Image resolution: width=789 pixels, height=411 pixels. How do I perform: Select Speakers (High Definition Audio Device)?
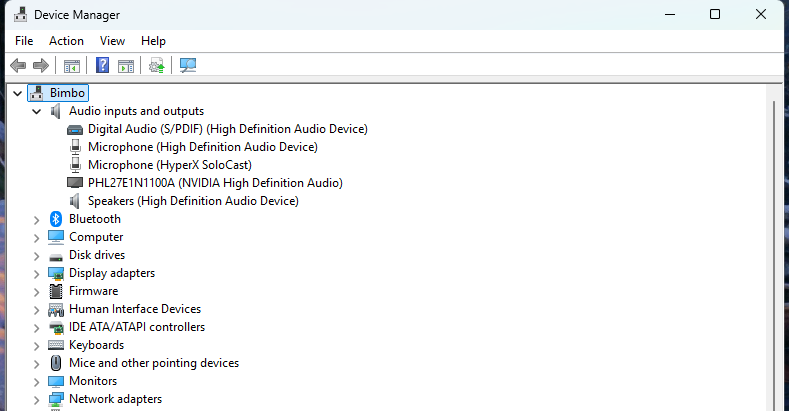(x=192, y=201)
